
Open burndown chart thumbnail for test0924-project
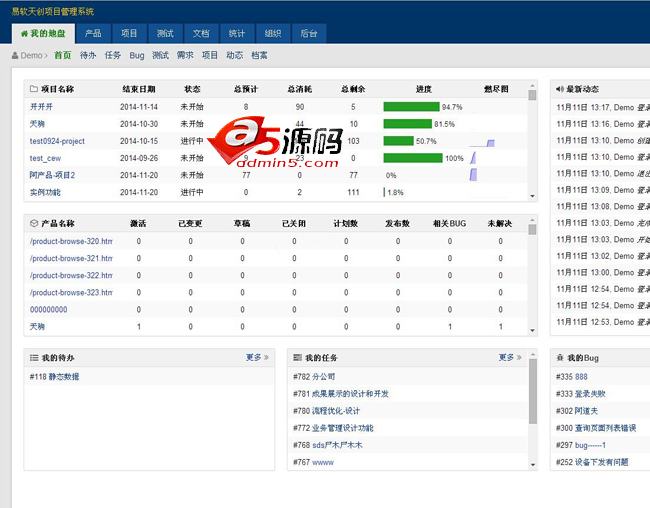tap(482, 143)
